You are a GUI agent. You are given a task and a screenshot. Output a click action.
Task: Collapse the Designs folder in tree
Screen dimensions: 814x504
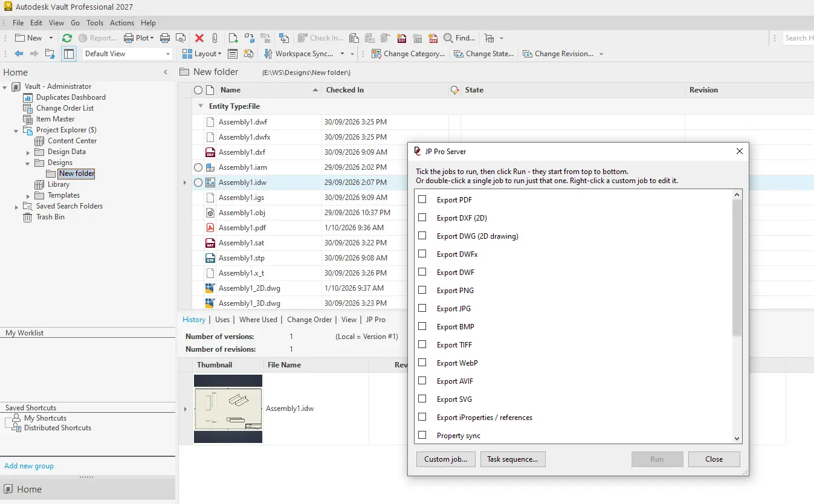coord(28,163)
